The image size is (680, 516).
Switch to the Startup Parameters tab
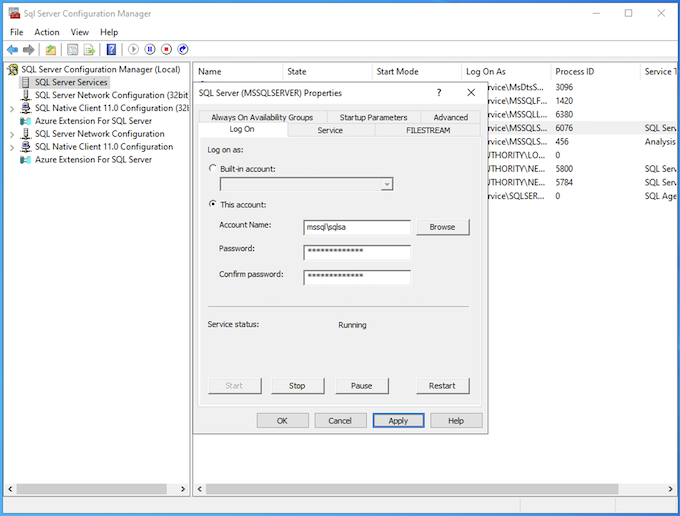tap(373, 117)
